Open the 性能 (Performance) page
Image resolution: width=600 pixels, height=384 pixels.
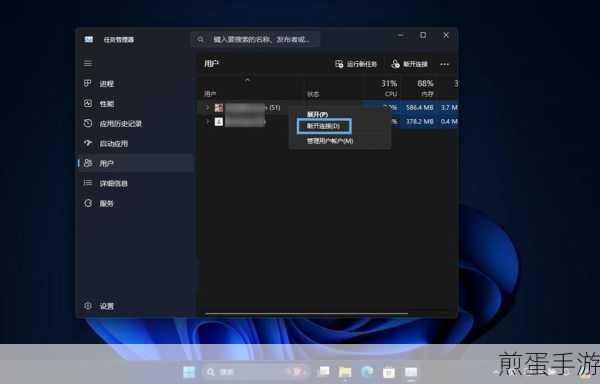(136, 104)
